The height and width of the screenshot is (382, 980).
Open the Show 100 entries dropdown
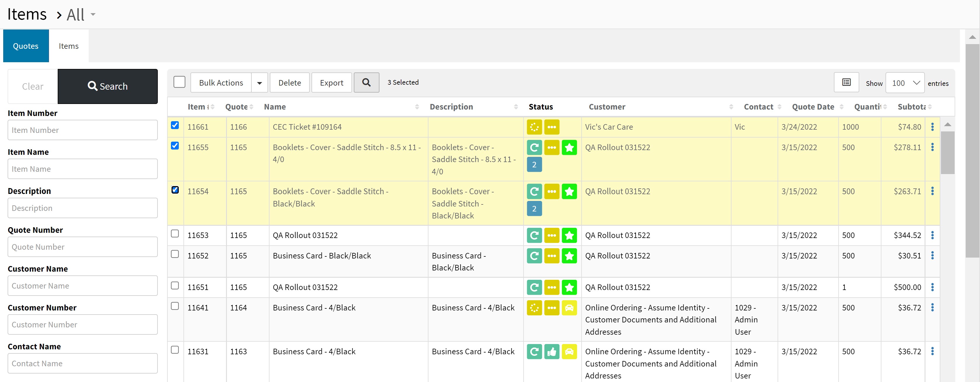[x=905, y=83]
